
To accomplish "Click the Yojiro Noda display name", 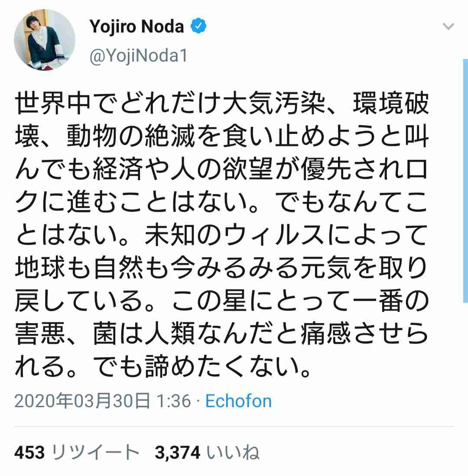I will click(136, 26).
